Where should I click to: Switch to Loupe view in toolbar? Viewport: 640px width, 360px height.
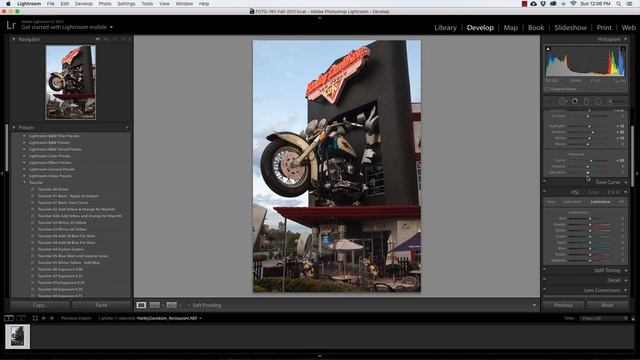coord(141,305)
